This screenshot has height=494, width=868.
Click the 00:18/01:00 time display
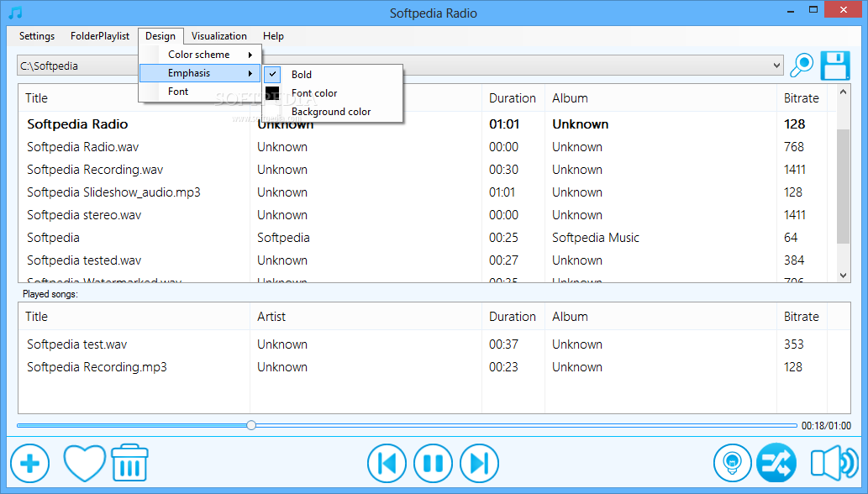coord(826,425)
